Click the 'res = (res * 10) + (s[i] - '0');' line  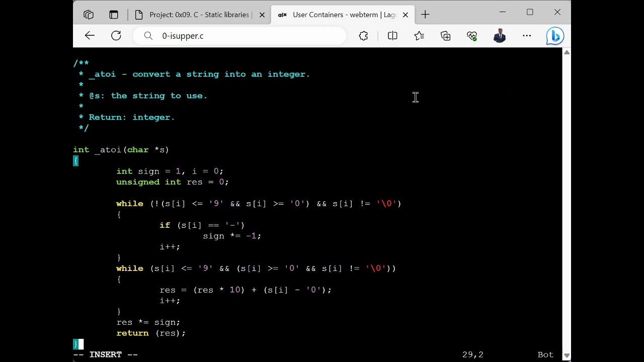(246, 290)
